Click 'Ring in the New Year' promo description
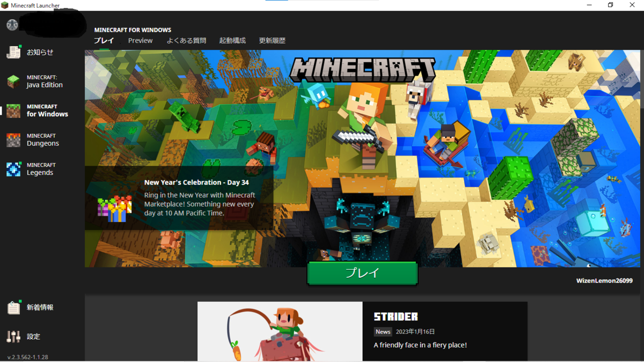This screenshot has height=362, width=644. click(x=200, y=204)
